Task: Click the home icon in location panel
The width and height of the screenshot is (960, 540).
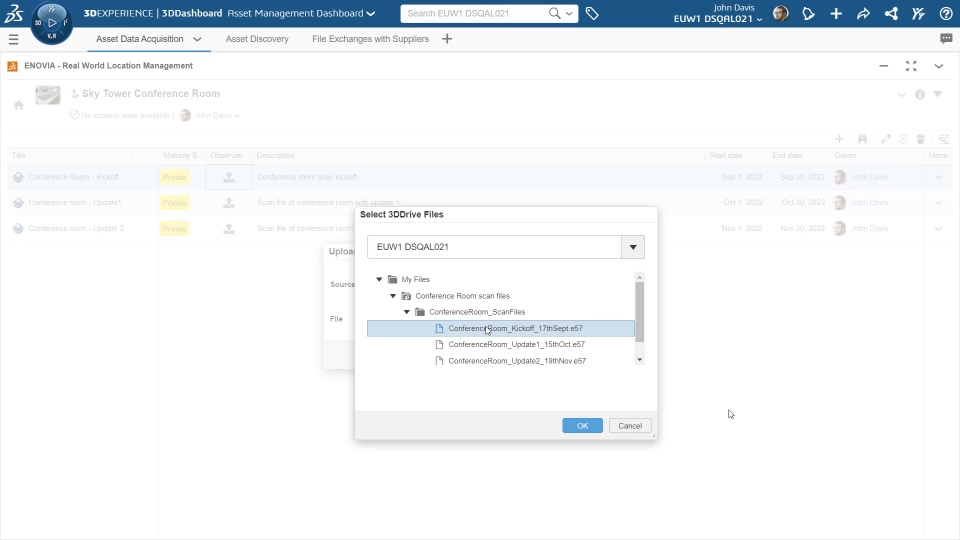Action: pos(19,105)
